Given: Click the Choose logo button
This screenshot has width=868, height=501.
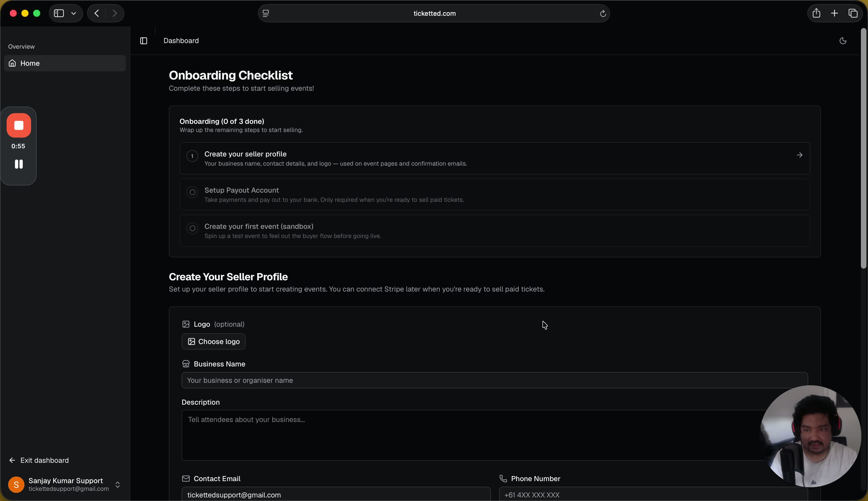Looking at the screenshot, I should 213,342.
